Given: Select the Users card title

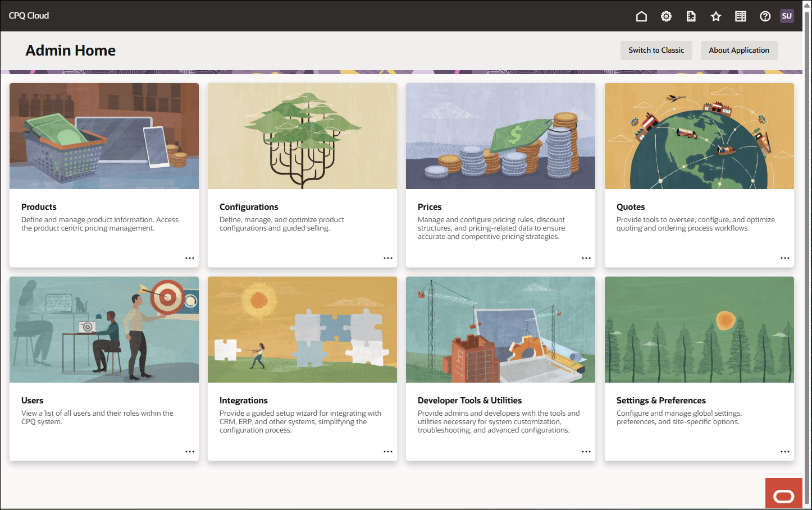Looking at the screenshot, I should coord(32,401).
